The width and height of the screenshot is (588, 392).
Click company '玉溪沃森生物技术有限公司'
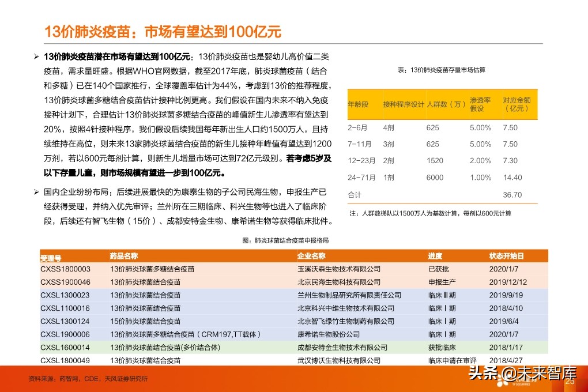pyautogui.click(x=339, y=269)
